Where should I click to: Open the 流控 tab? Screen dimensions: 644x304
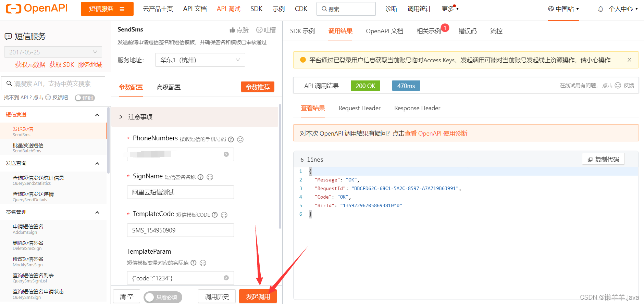(496, 31)
